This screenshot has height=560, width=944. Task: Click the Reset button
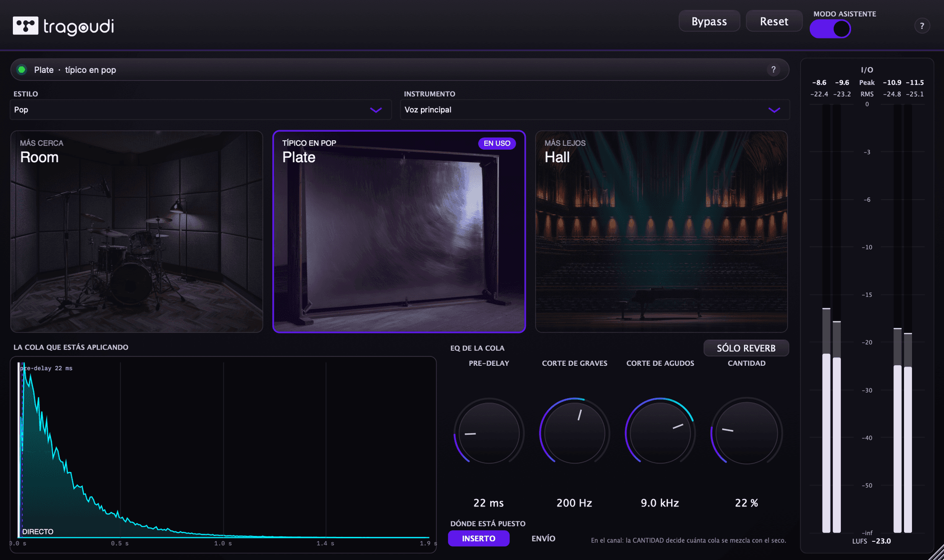(x=774, y=21)
